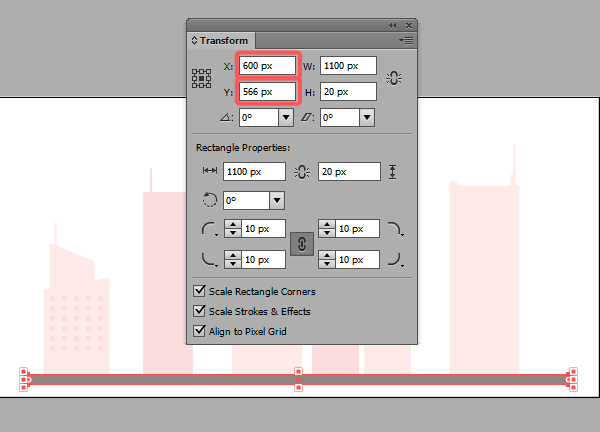The width and height of the screenshot is (600, 432).
Task: Click bottom-left corner radius value field
Action: tap(263, 260)
